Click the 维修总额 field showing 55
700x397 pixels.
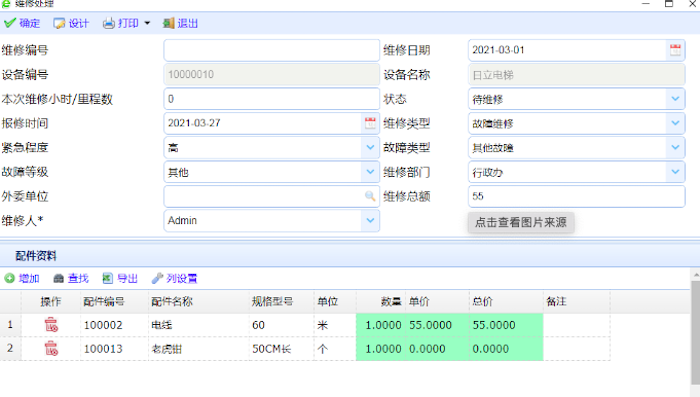[x=576, y=196]
